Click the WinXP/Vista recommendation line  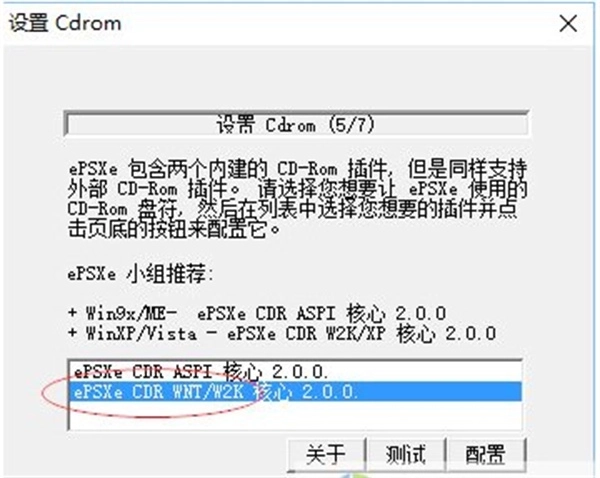click(282, 333)
